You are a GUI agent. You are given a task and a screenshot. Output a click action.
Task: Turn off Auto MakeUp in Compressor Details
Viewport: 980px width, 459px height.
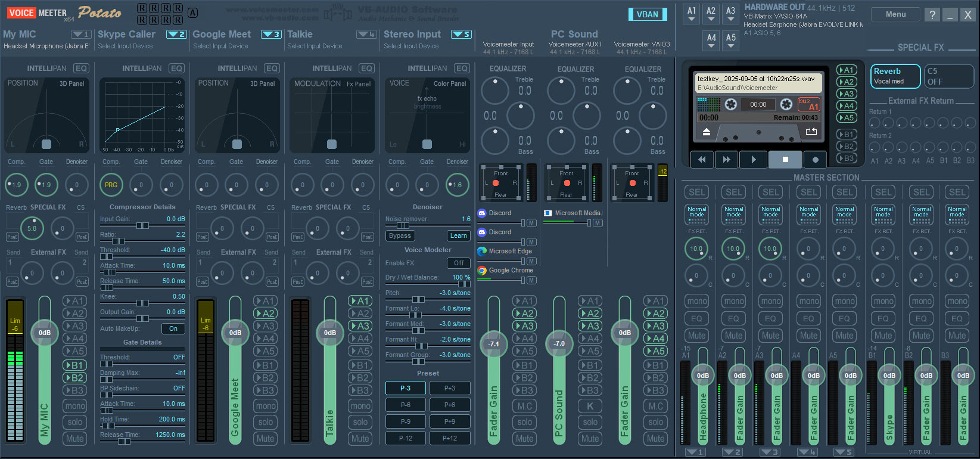173,328
